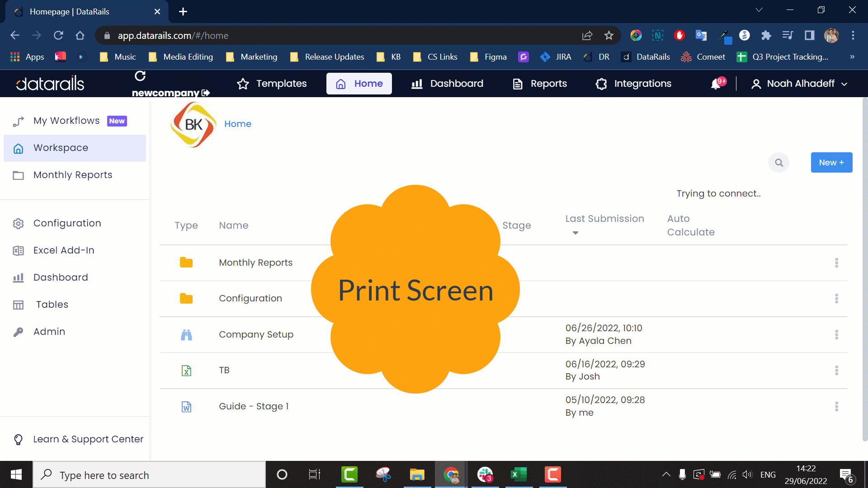868x488 pixels.
Task: Click the Company Setup binoculars icon
Action: pos(186,334)
